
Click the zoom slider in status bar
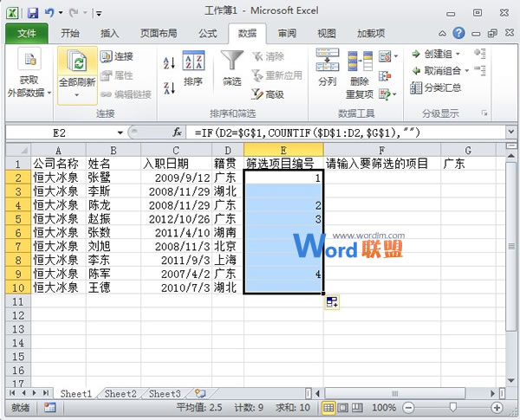[452, 407]
